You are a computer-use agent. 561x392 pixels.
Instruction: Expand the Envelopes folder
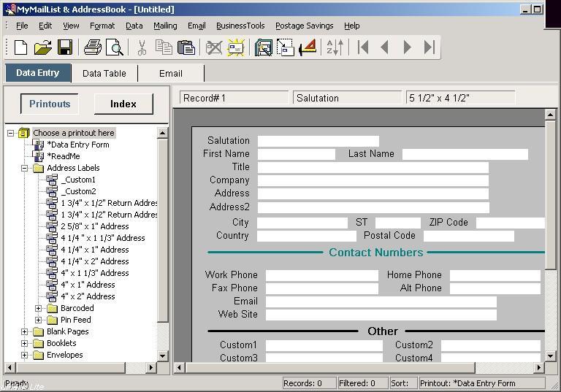(24, 355)
